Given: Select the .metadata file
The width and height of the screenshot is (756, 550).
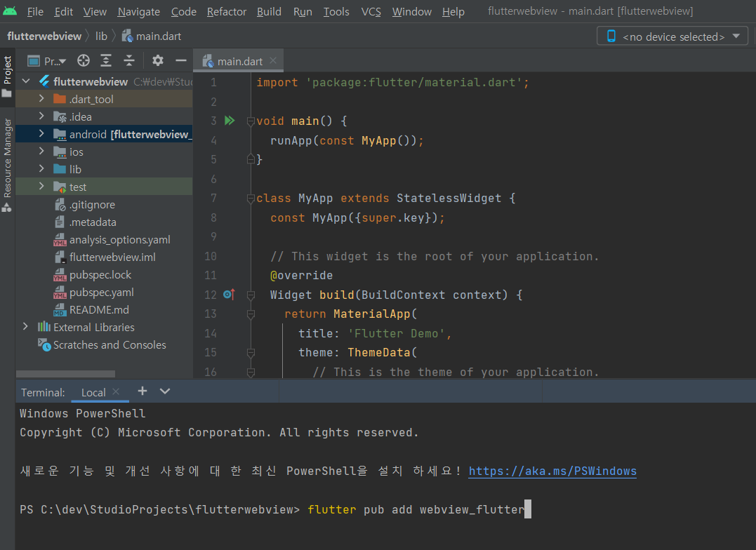Looking at the screenshot, I should 93,222.
